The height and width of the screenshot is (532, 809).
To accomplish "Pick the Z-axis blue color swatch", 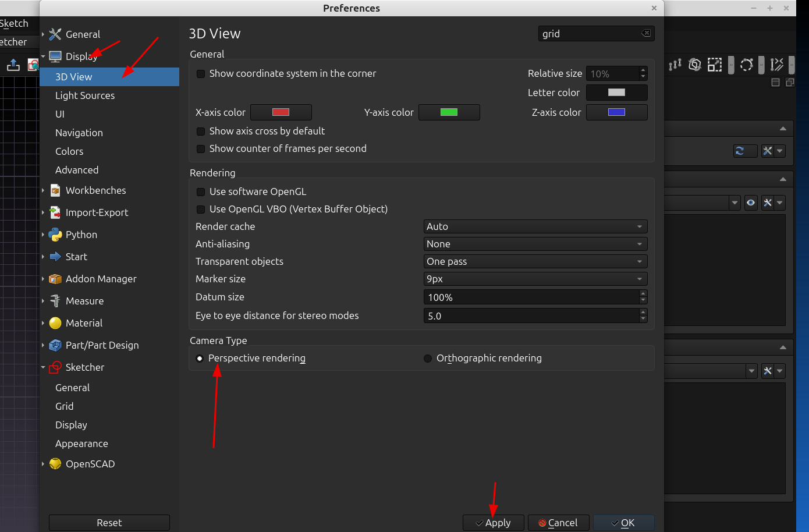I will tap(617, 112).
